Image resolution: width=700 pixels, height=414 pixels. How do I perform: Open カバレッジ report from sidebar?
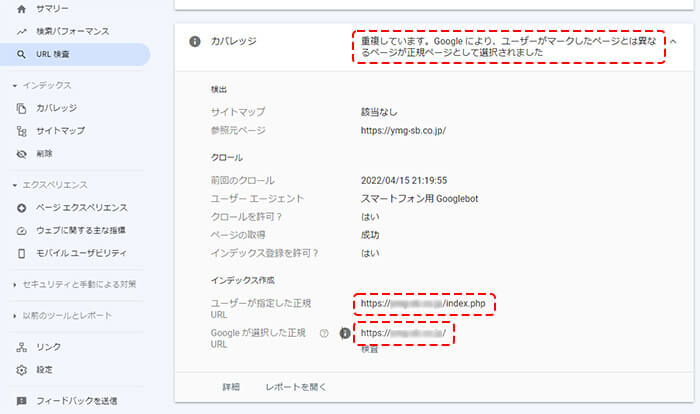[x=56, y=108]
